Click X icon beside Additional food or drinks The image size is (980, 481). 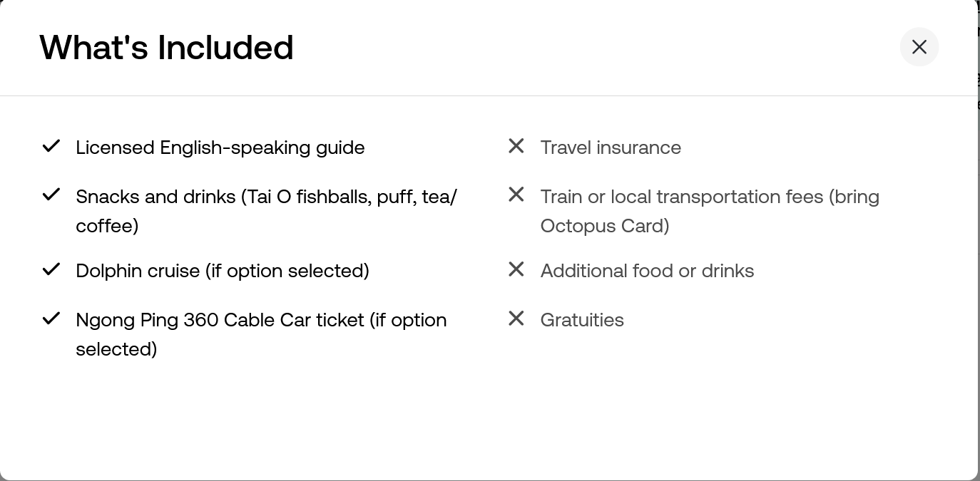[516, 269]
